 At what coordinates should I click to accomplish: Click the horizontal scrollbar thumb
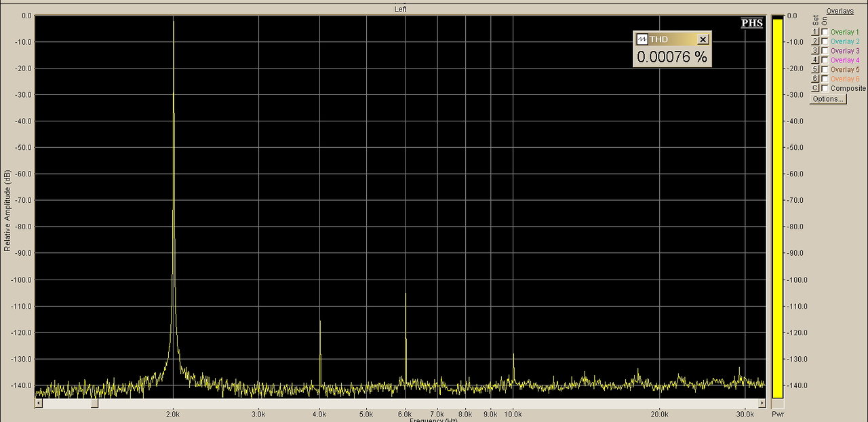(x=94, y=403)
